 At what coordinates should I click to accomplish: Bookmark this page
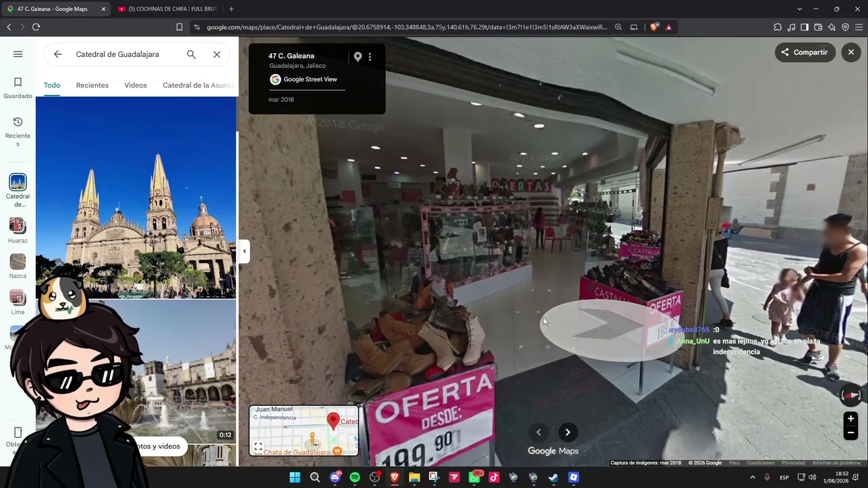point(179,27)
